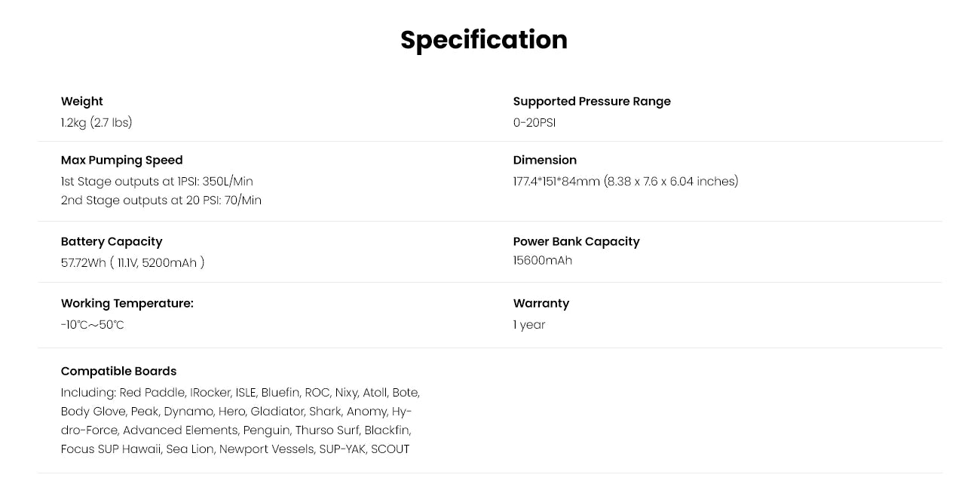Click the Warranty label
980x490 pixels.
(541, 303)
